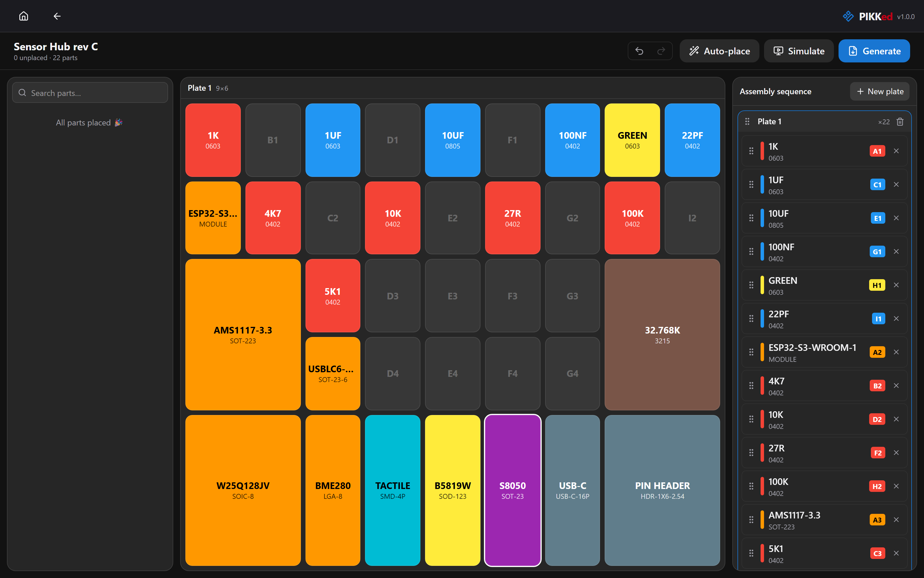924x578 pixels.
Task: Click the Generate button
Action: [874, 51]
